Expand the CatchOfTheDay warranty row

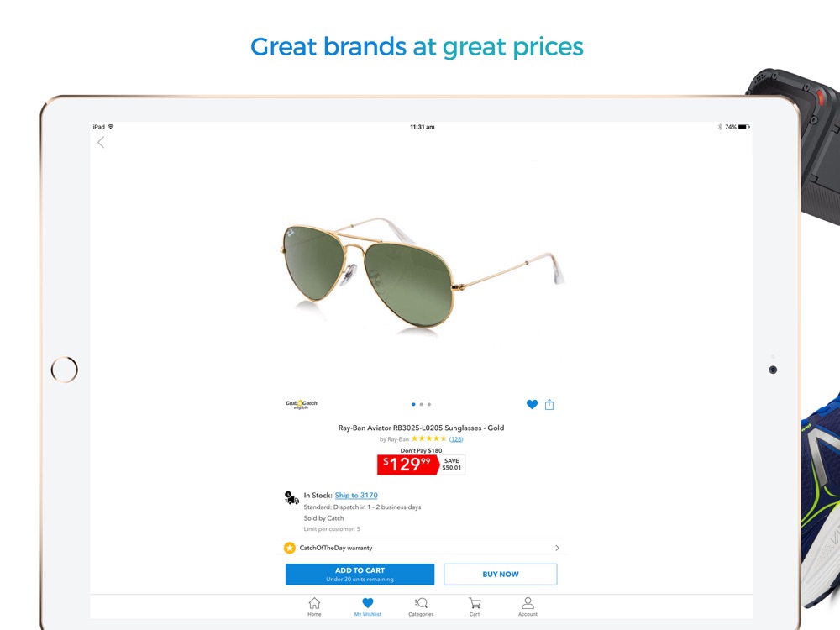tap(557, 548)
